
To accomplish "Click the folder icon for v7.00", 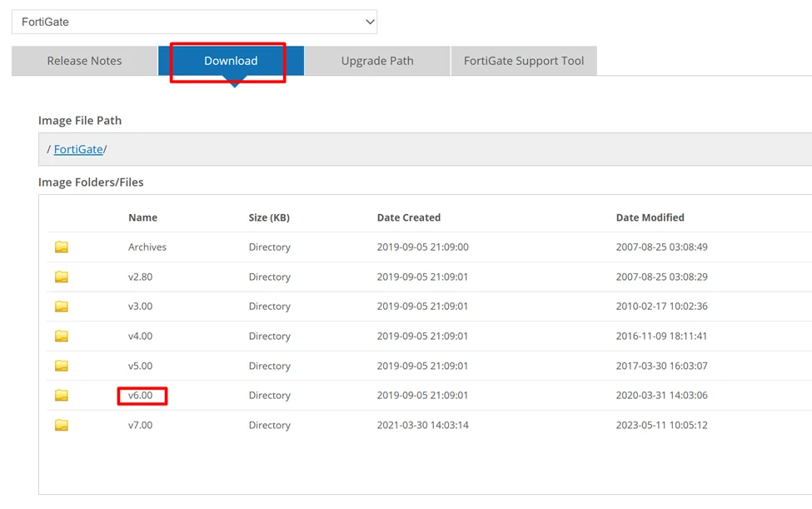I will tap(62, 425).
